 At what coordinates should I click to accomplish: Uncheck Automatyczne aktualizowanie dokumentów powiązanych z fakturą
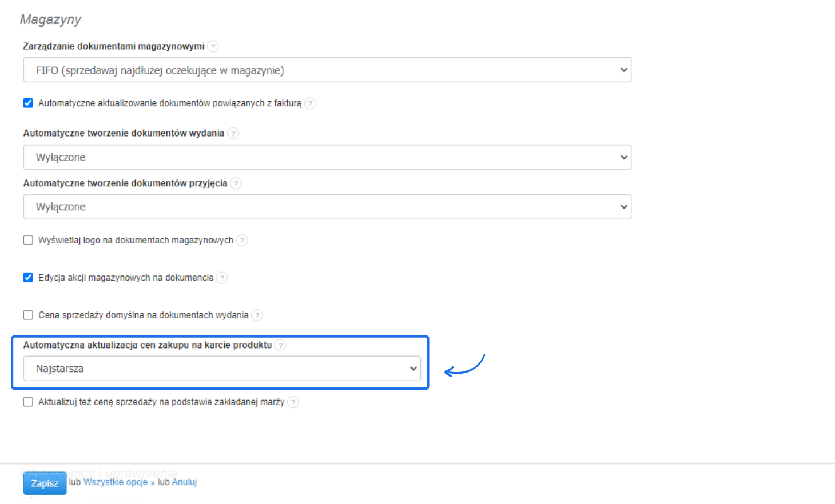[28, 103]
